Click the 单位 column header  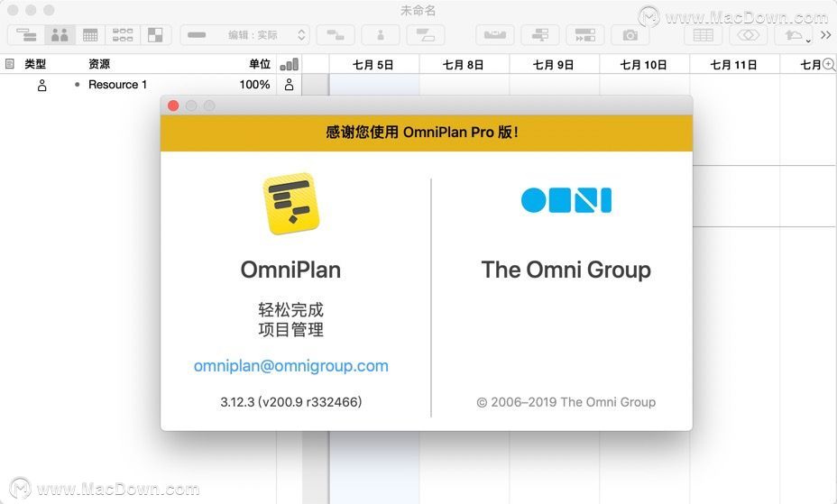pos(260,64)
